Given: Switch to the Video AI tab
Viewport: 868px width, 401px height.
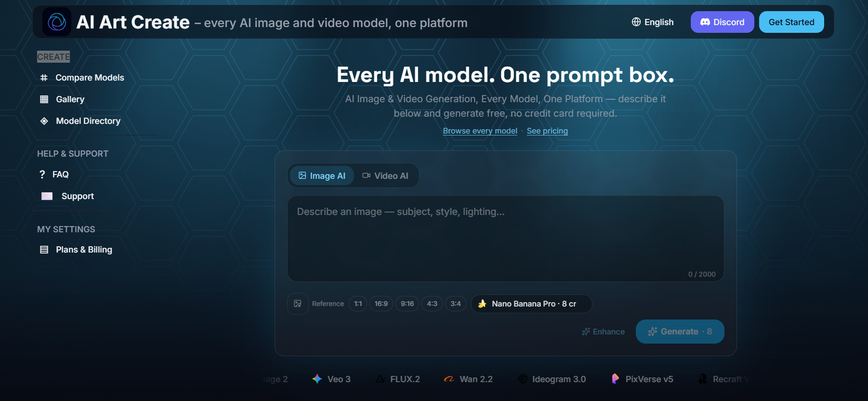Looking at the screenshot, I should [385, 176].
